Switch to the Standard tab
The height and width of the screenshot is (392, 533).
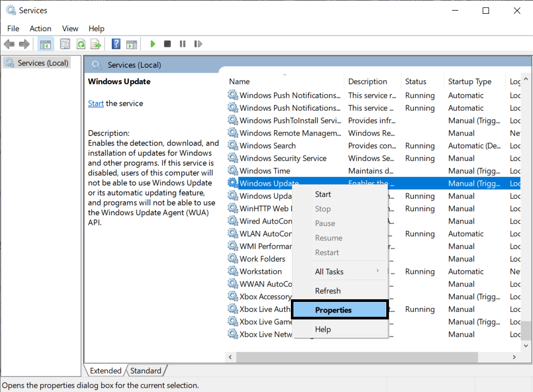(x=146, y=371)
